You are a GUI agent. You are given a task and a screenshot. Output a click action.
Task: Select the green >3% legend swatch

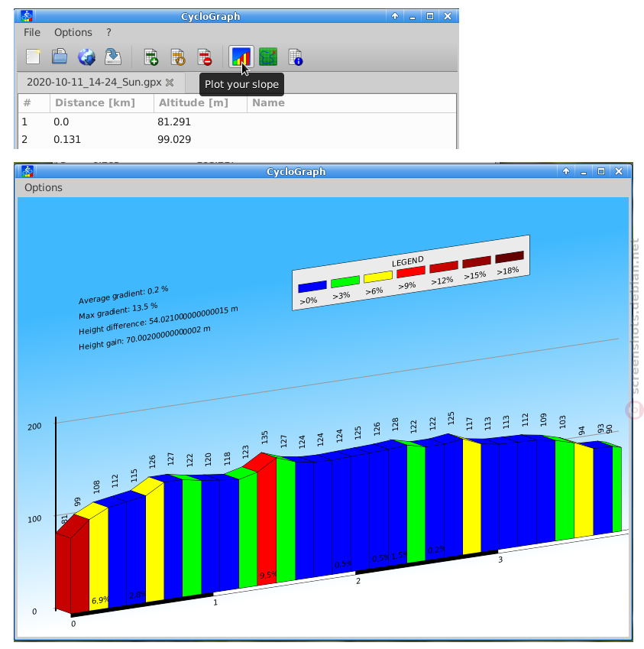click(345, 281)
